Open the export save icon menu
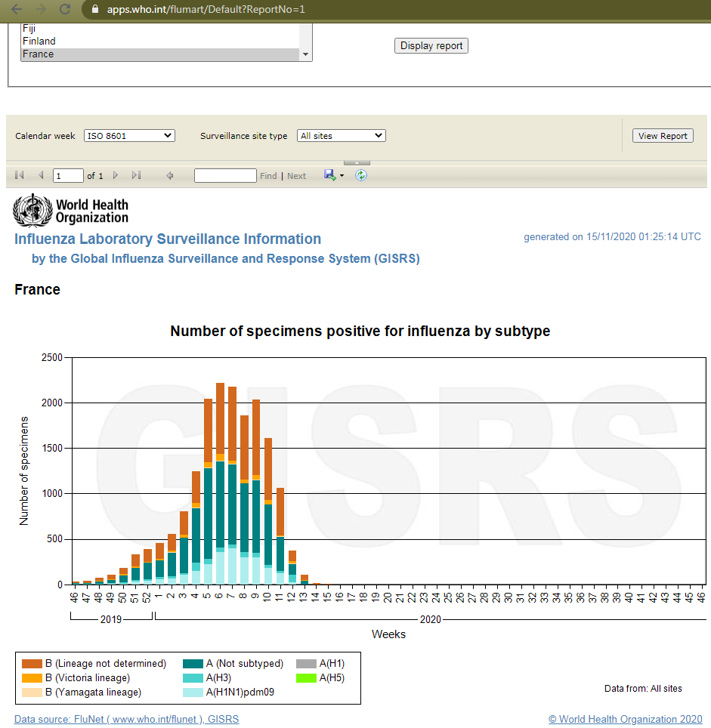Viewport: 711px width, 728px height. pyautogui.click(x=333, y=175)
